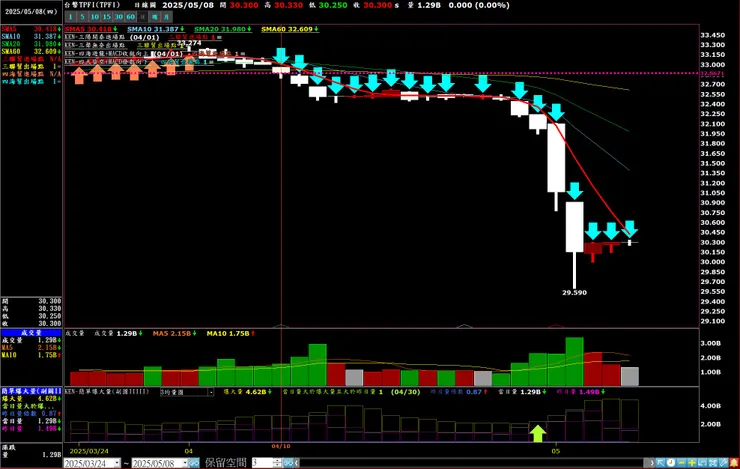The height and width of the screenshot is (469, 740).
Task: Select the line drawing tool icon
Action: click(723, 463)
